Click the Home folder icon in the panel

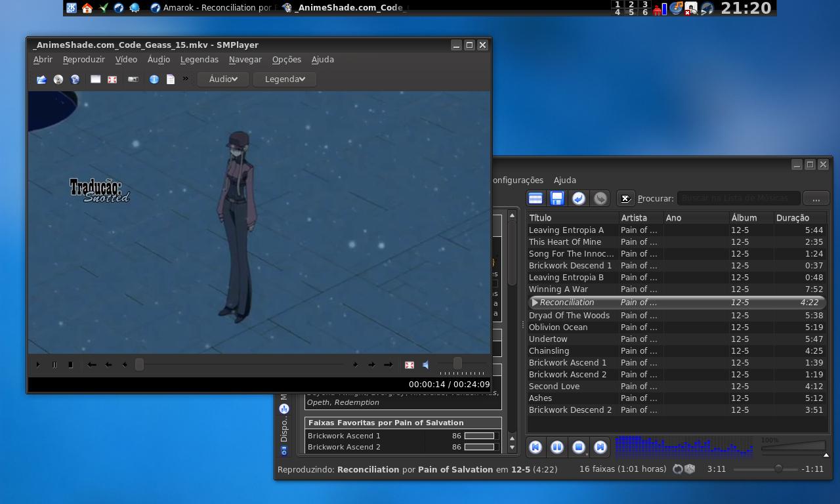click(87, 8)
